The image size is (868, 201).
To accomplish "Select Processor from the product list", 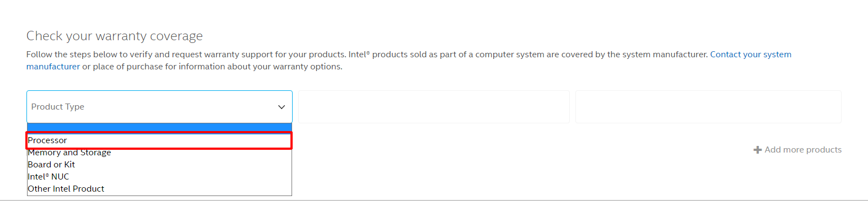I will click(159, 140).
